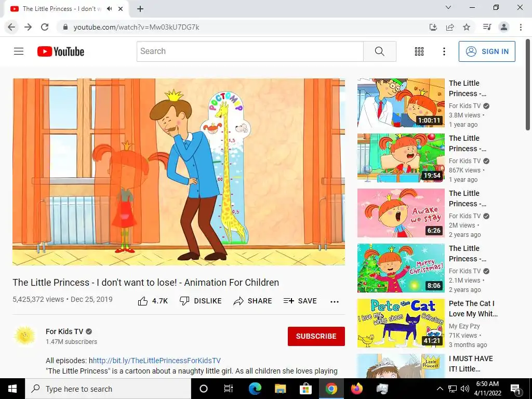
Task: Open I MUST HAVE IT! Little... video title
Action: 471,363
